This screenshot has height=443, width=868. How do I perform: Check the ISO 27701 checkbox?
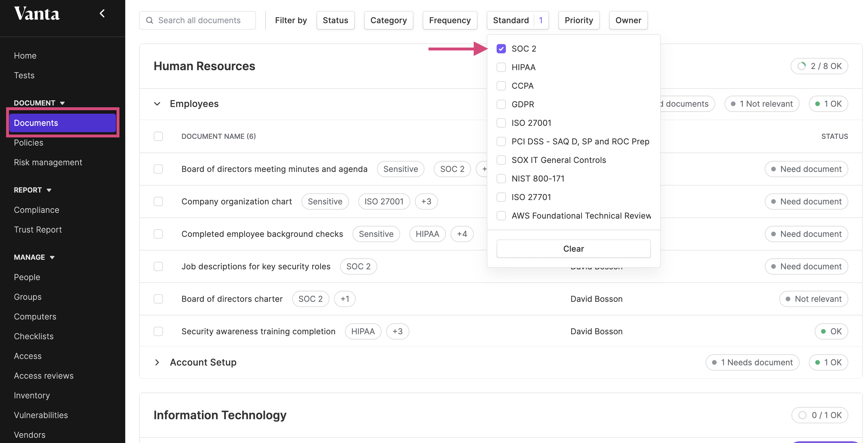(501, 197)
